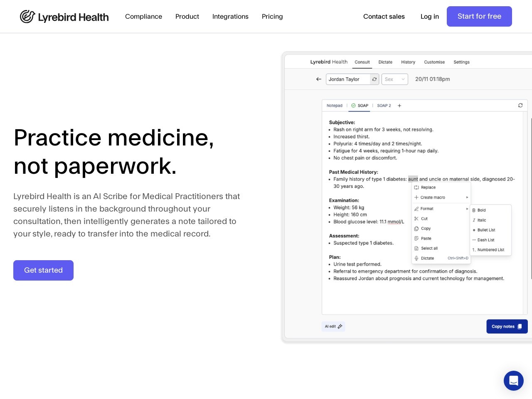Choose Select all from context menu
This screenshot has width=532, height=399.
[x=441, y=248]
